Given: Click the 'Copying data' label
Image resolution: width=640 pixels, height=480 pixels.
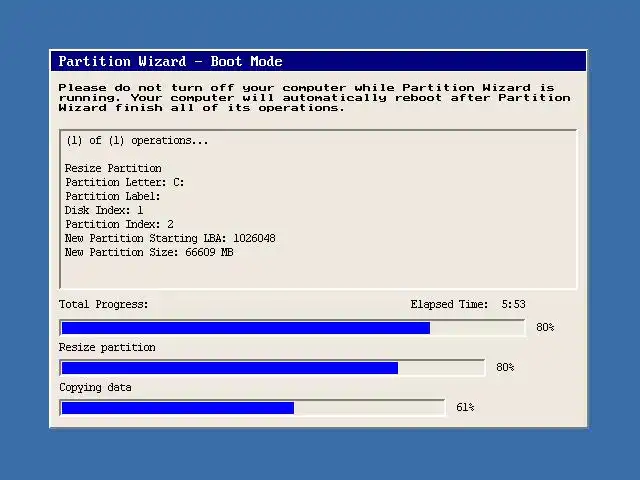Looking at the screenshot, I should [x=95, y=387].
